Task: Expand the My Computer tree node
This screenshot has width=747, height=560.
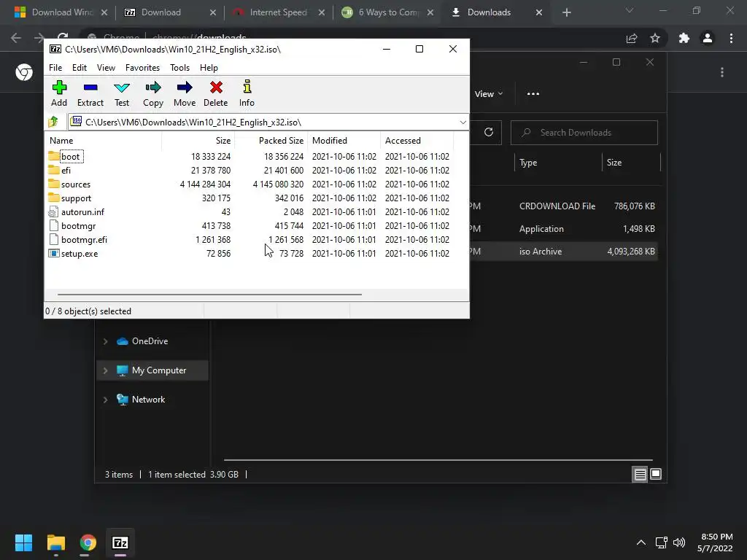Action: pyautogui.click(x=105, y=370)
